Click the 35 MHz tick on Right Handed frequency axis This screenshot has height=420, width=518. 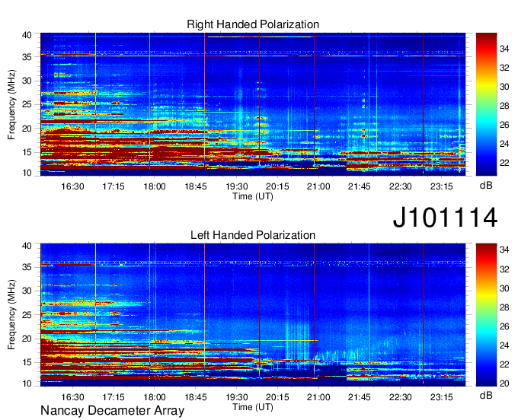click(x=27, y=57)
